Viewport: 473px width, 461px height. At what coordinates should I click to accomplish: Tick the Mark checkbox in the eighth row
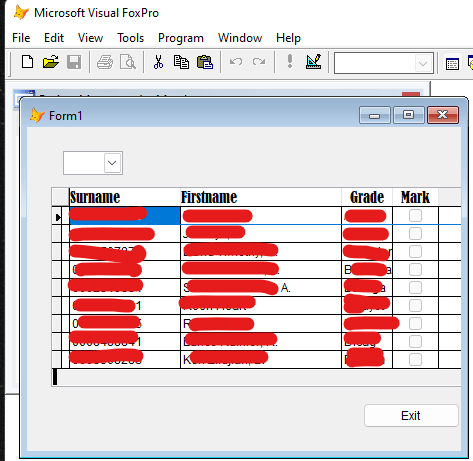point(415,341)
